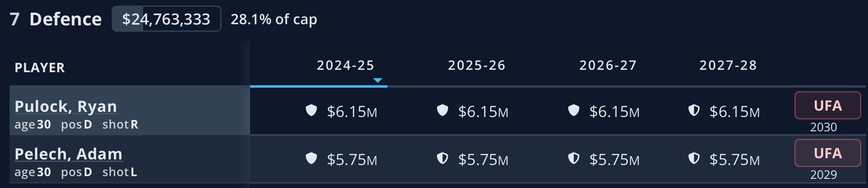Select the 2024-25 season column

(345, 65)
